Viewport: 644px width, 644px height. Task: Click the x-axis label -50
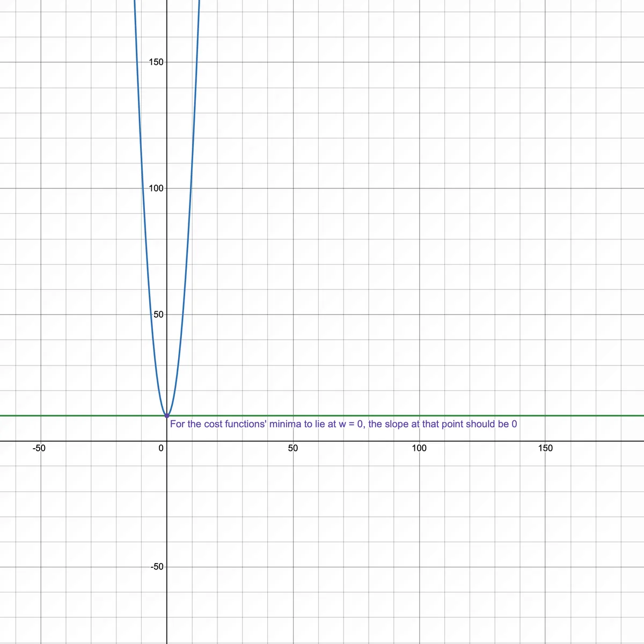coord(39,448)
